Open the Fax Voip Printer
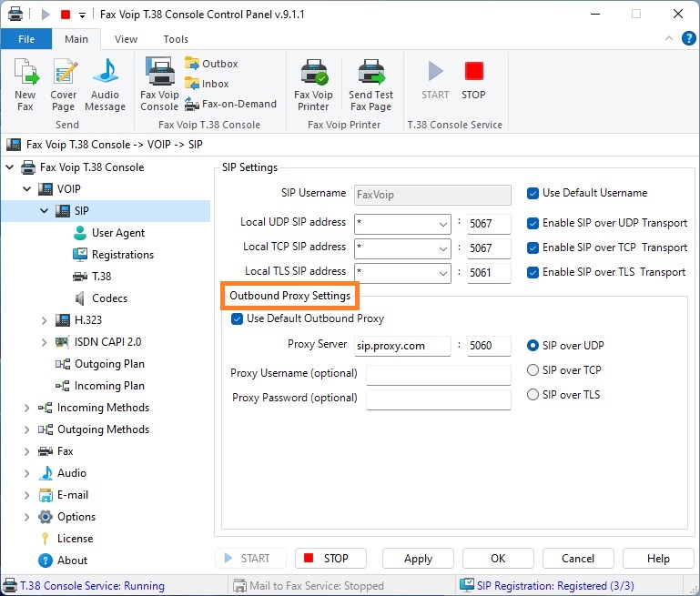This screenshot has height=596, width=700. [x=313, y=85]
